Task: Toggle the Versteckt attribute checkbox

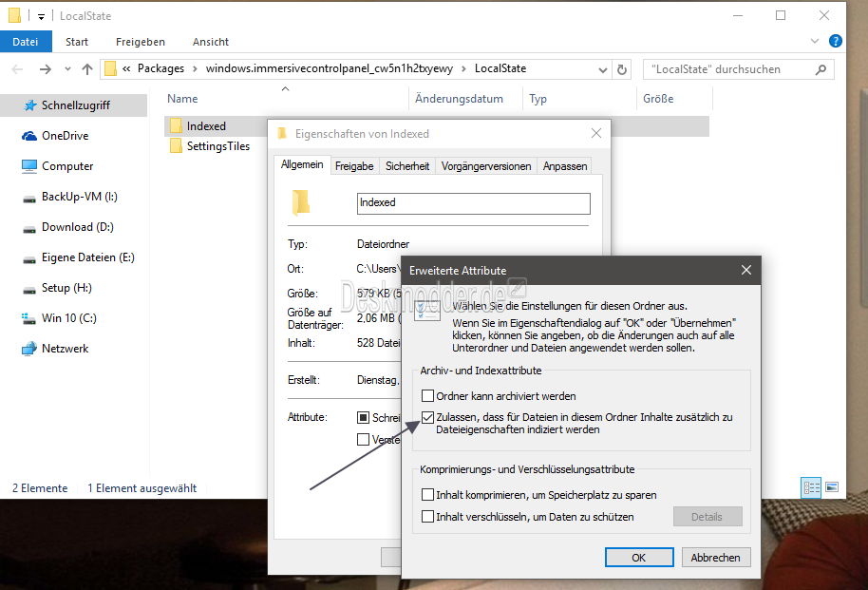Action: 363,439
